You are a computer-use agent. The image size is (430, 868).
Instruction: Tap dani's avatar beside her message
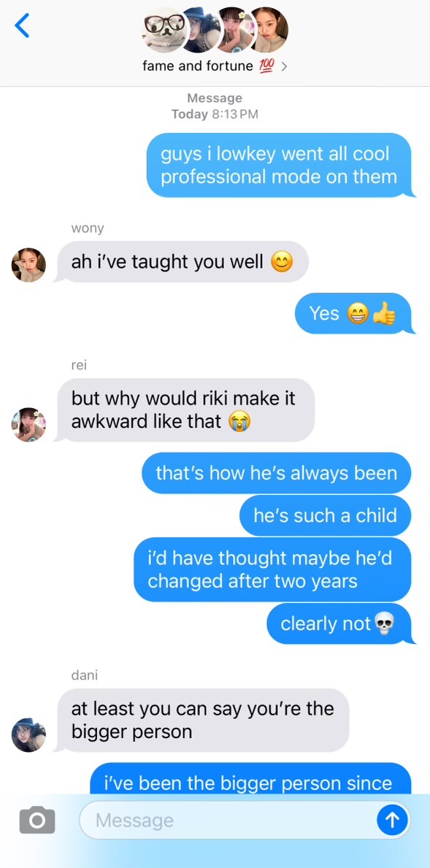[x=28, y=735]
